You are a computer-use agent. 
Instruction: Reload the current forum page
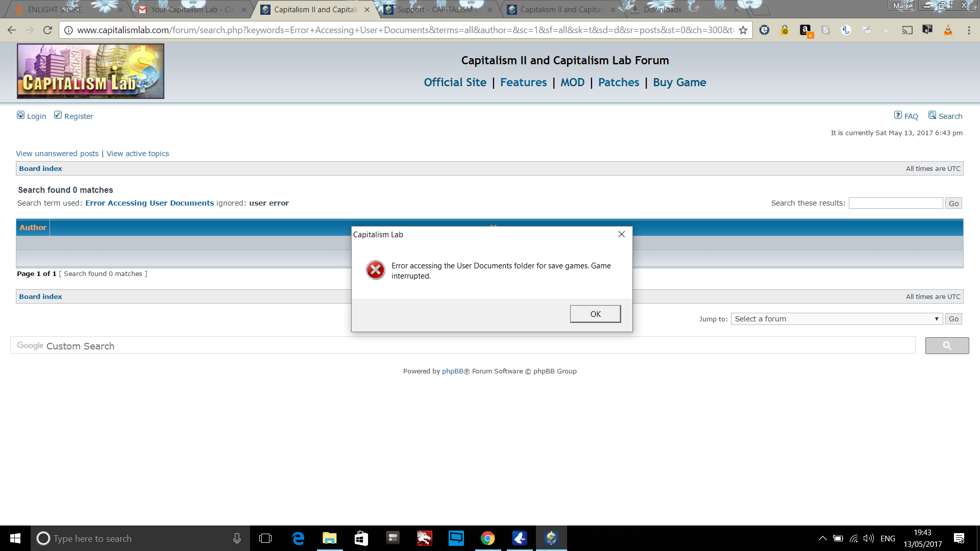[47, 30]
